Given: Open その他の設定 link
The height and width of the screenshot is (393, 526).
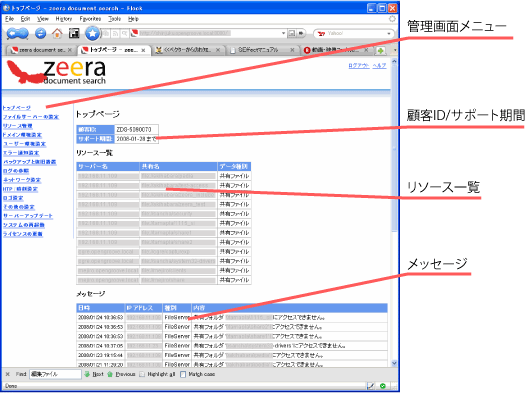Looking at the screenshot, I should click(x=18, y=207).
